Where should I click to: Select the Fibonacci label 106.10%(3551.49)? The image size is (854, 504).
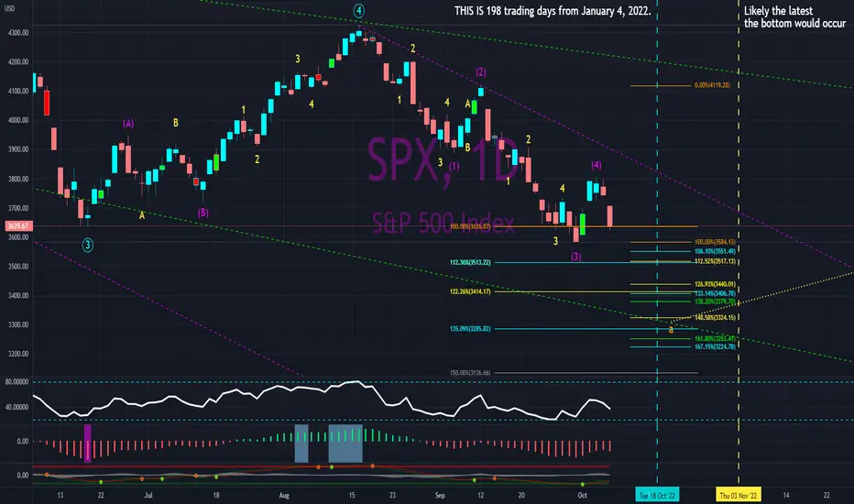(x=715, y=252)
